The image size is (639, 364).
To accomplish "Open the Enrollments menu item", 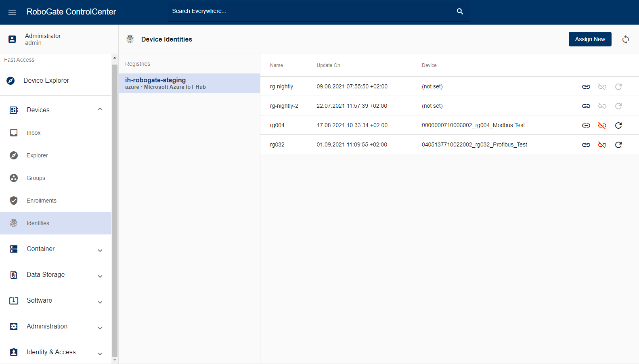I will click(x=56, y=201).
